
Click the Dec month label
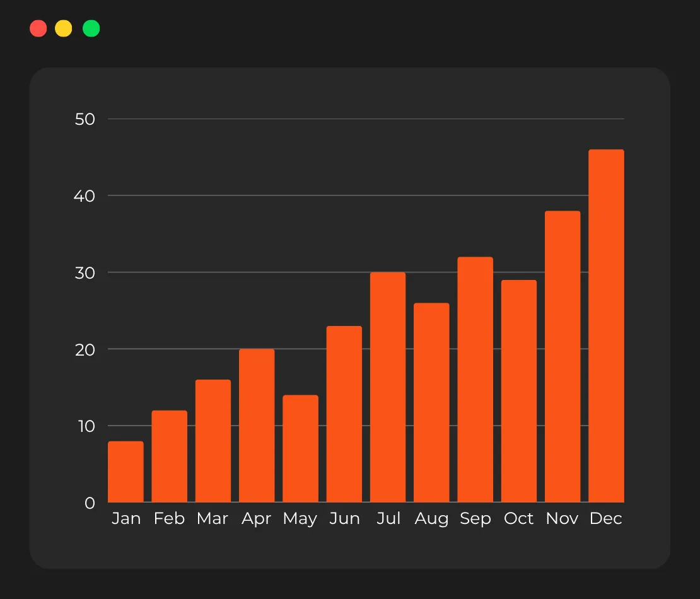606,519
